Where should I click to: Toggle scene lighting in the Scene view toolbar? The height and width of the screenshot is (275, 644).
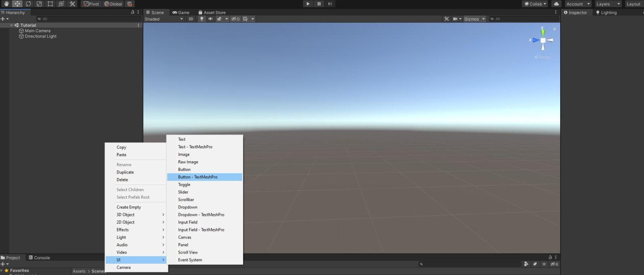201,18
